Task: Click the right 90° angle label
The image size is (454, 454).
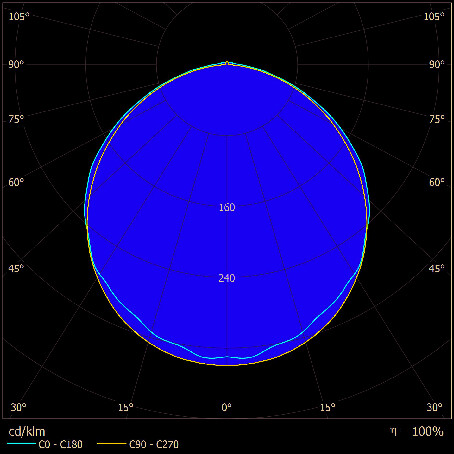Action: pyautogui.click(x=437, y=64)
